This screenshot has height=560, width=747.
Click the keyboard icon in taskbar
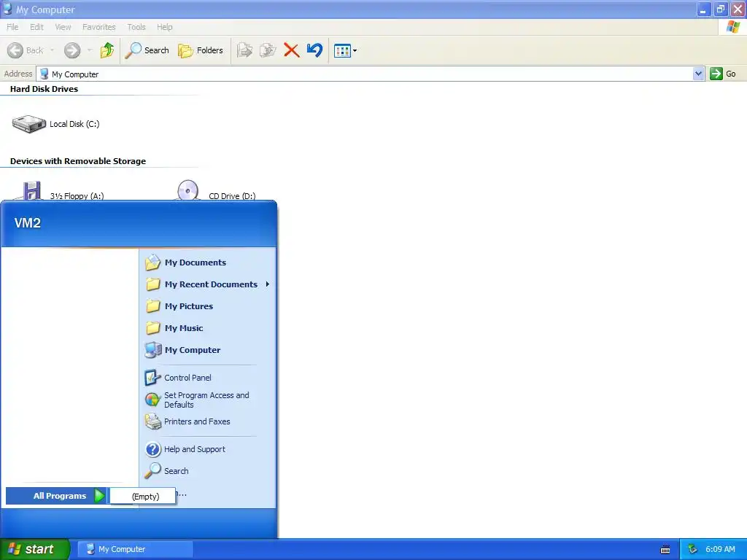click(665, 550)
